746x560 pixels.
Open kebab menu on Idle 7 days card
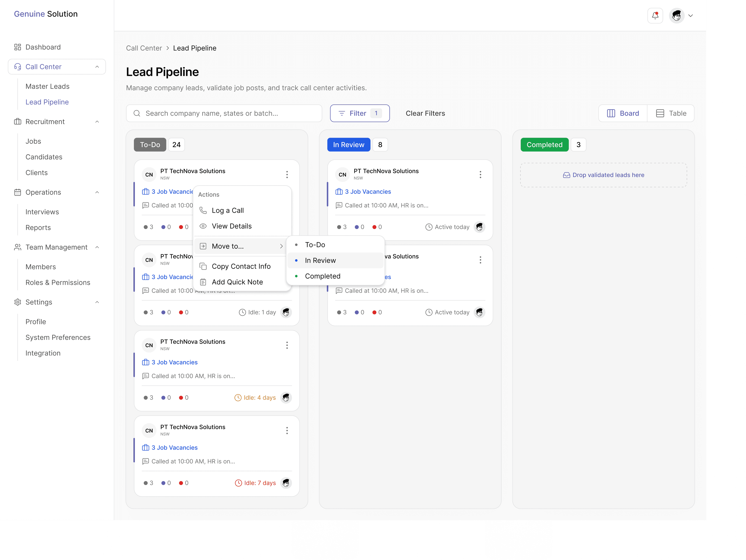pos(287,431)
